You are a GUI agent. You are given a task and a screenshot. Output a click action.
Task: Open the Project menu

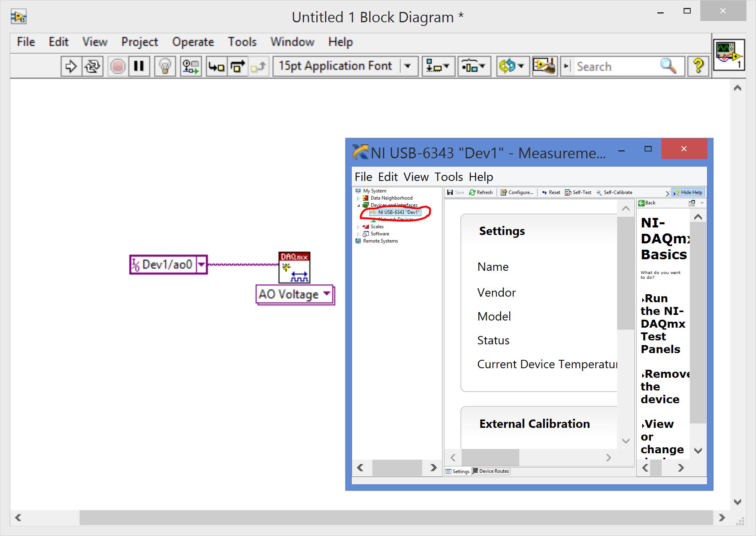tap(140, 42)
